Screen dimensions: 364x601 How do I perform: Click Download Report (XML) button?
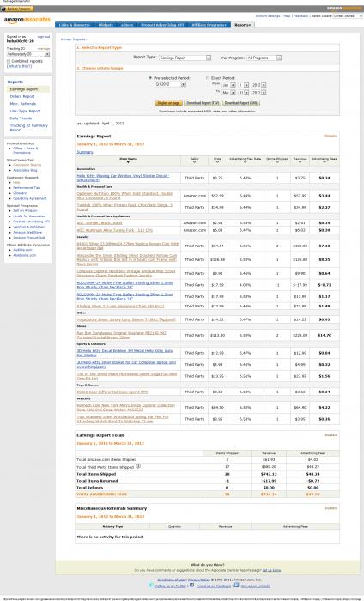(x=241, y=103)
